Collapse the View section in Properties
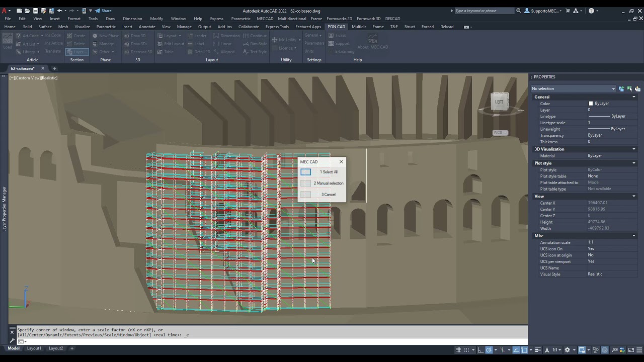Screen dimensions: 644x362 pyautogui.click(x=633, y=197)
